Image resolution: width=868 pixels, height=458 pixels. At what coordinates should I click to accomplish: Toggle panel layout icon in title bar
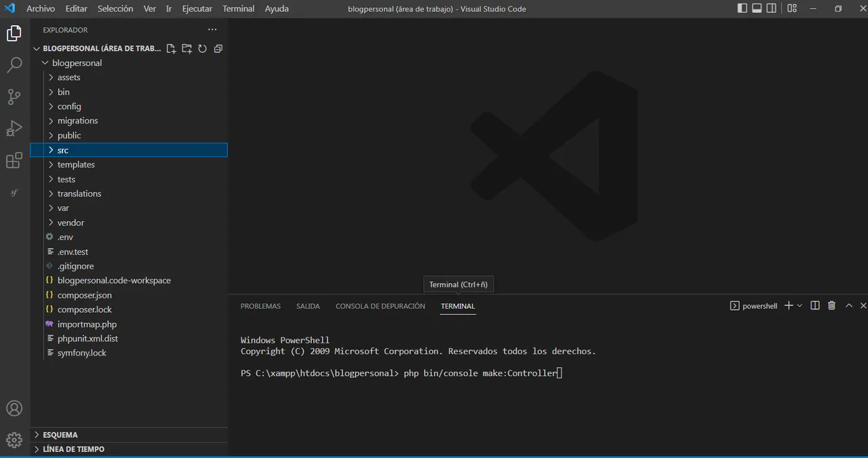tap(757, 8)
